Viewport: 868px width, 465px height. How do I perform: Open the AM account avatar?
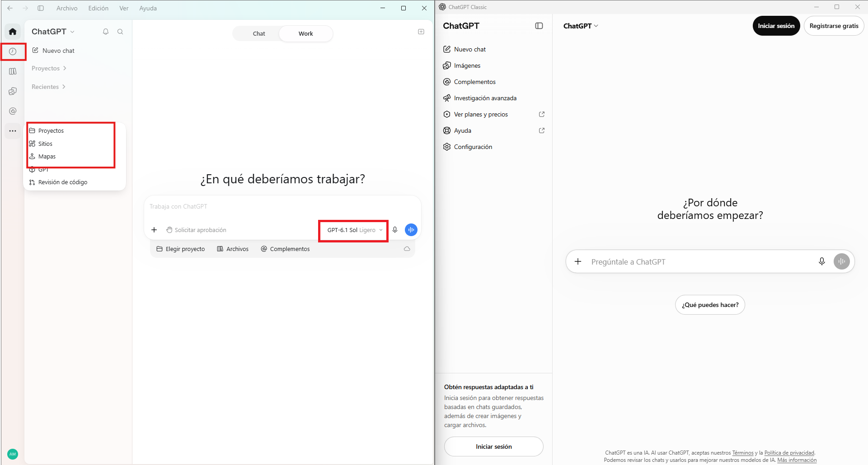pos(13,454)
